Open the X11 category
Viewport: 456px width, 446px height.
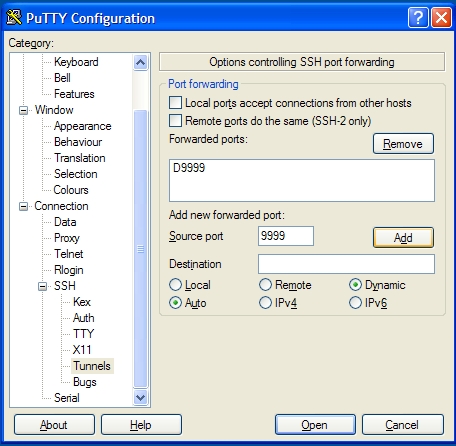click(82, 350)
